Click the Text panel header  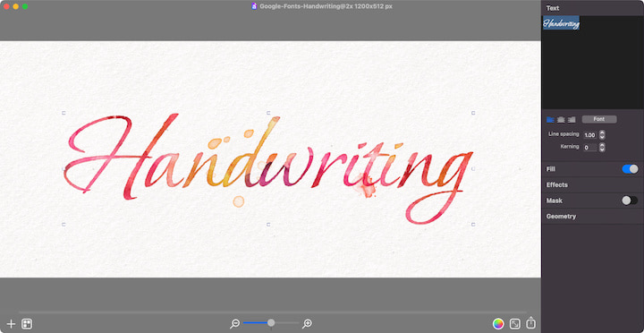553,8
